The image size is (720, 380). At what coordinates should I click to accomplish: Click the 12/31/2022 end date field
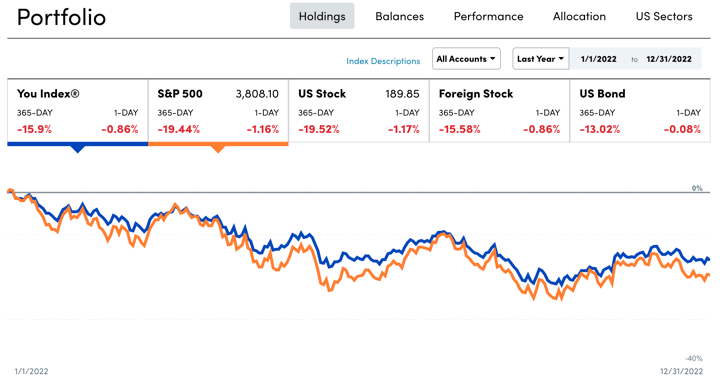669,59
